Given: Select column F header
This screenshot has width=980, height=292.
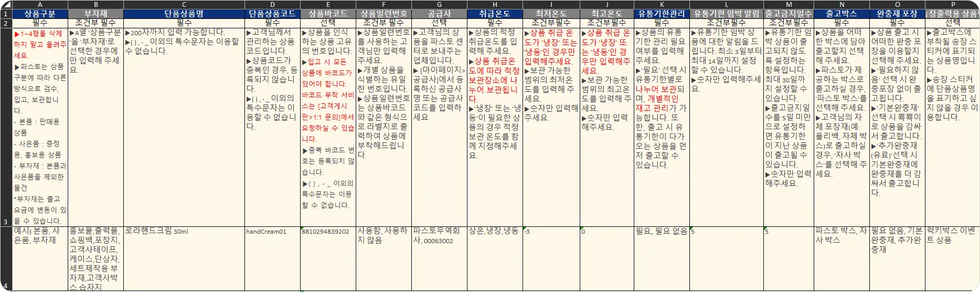Looking at the screenshot, I should click(x=384, y=4).
